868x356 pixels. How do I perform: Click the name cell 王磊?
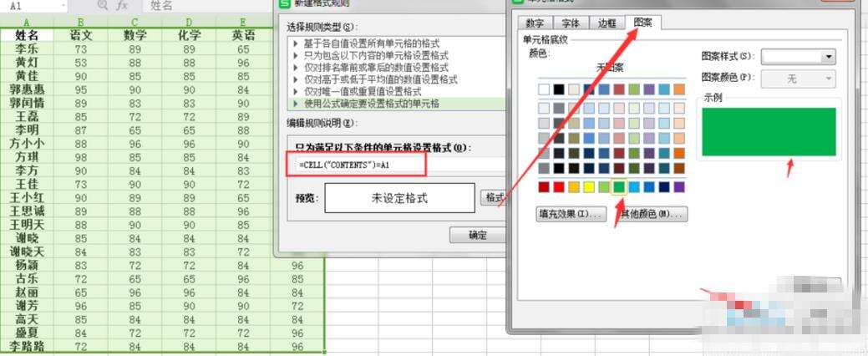click(27, 116)
